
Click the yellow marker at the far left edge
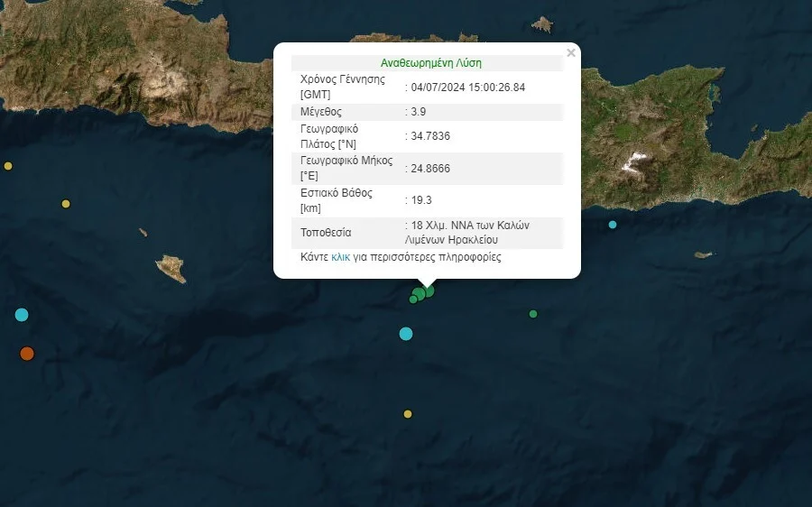coord(8,166)
